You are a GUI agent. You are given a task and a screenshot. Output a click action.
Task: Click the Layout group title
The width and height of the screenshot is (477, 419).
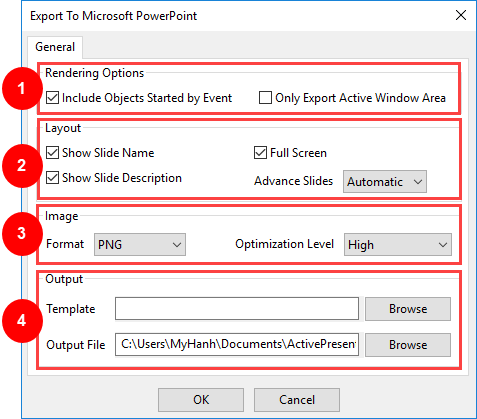(x=63, y=128)
